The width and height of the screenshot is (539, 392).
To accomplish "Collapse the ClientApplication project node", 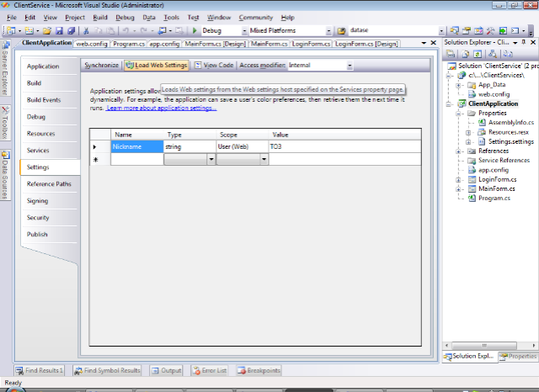I will click(448, 104).
